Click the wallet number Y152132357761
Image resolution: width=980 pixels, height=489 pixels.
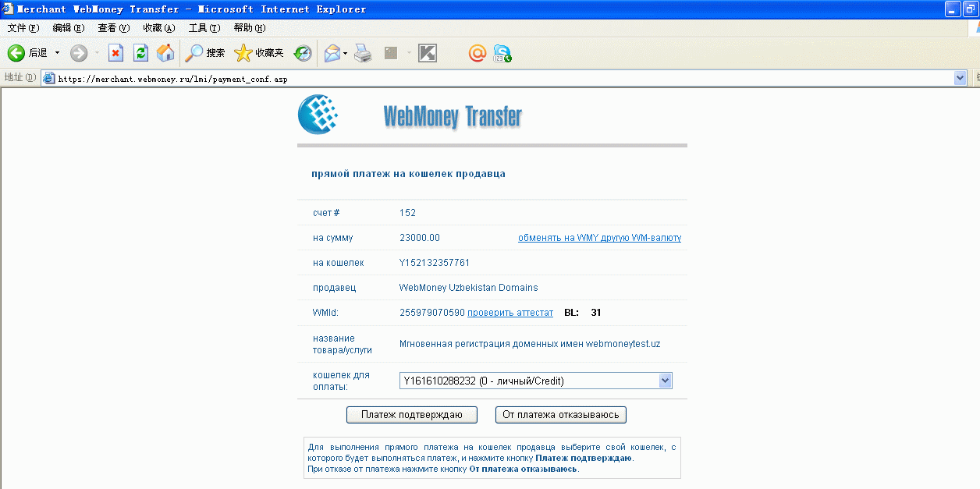[x=435, y=263]
